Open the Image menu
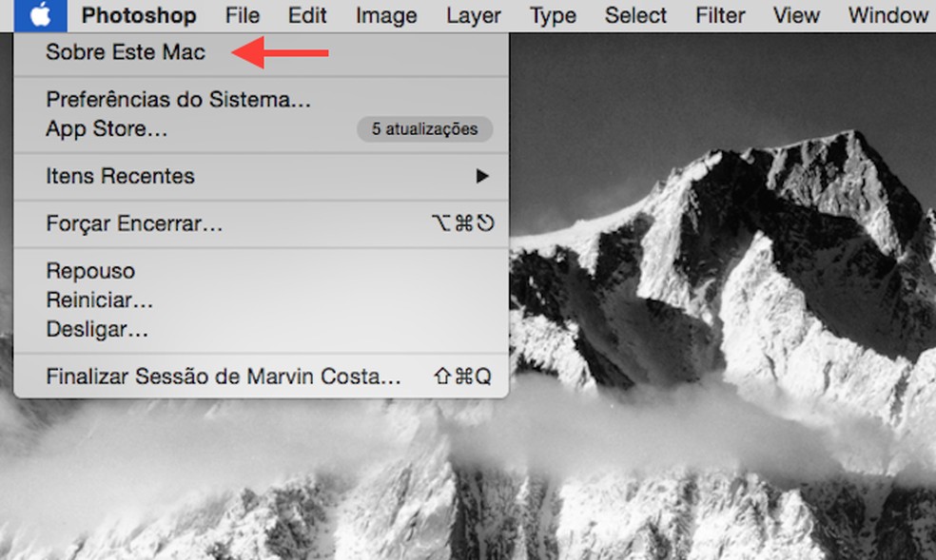 tap(385, 14)
